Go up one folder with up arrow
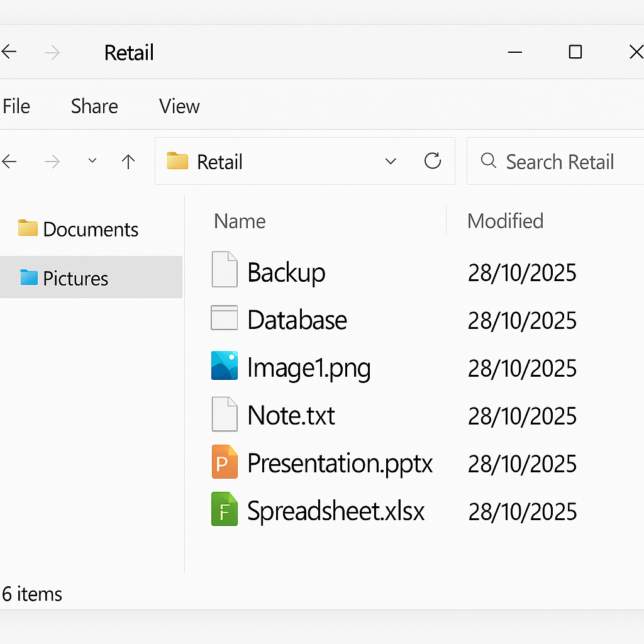Screen dimensions: 644x644 128,162
